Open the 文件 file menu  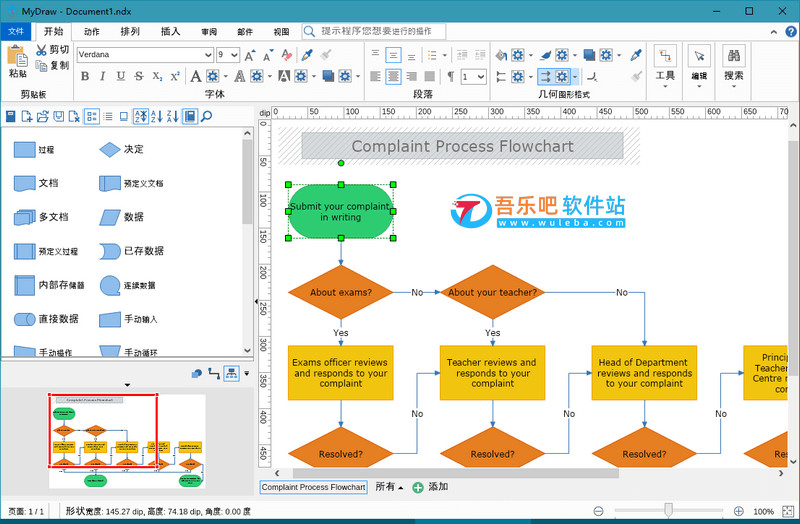16,32
